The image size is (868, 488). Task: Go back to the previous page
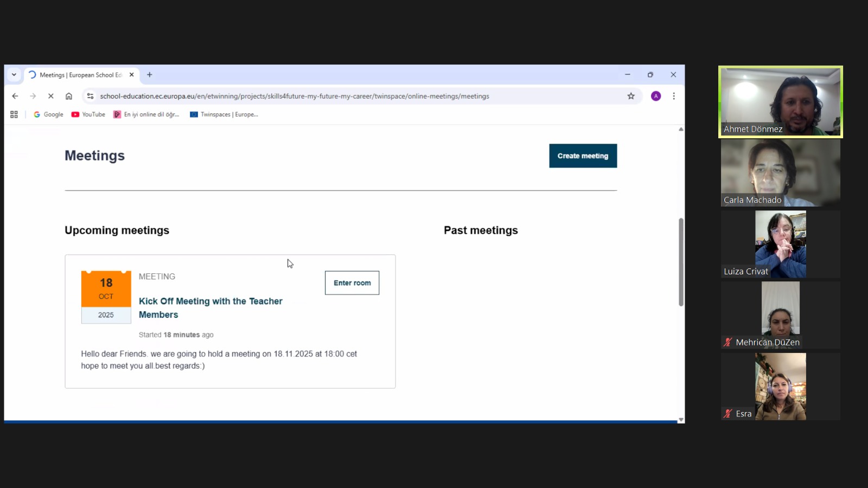click(x=15, y=96)
